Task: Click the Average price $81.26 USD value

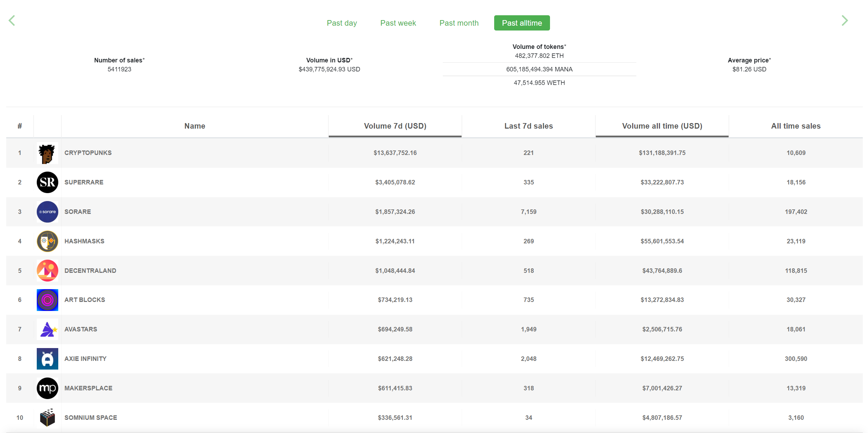Action: (x=749, y=69)
